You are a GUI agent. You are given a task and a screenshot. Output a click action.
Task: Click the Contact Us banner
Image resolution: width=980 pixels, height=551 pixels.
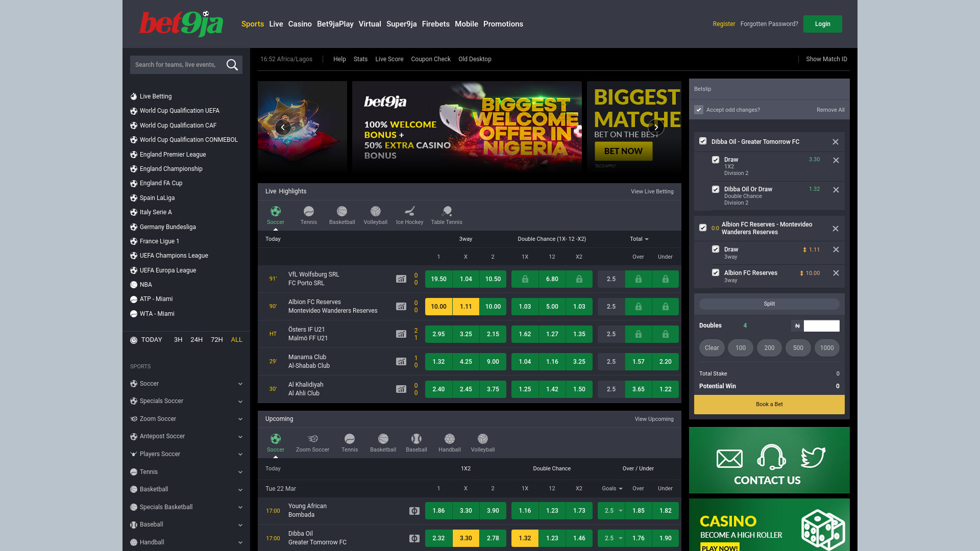pos(769,460)
